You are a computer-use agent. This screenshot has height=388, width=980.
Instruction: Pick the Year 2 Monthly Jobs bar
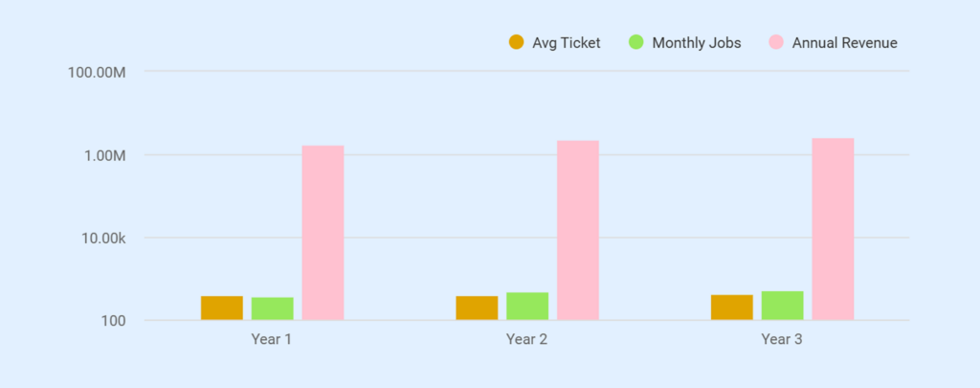527,307
